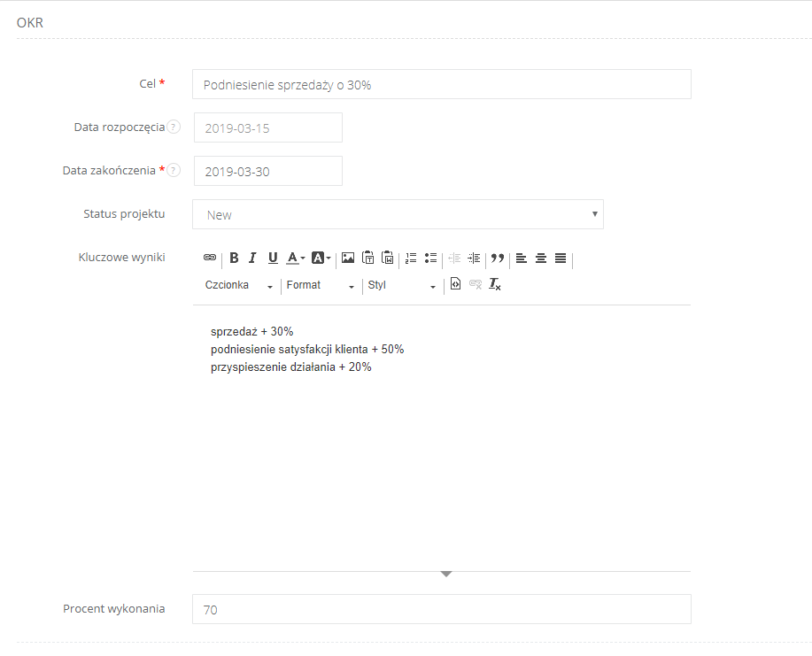This screenshot has width=812, height=656.
Task: Open the text color picker
Action: [x=293, y=258]
